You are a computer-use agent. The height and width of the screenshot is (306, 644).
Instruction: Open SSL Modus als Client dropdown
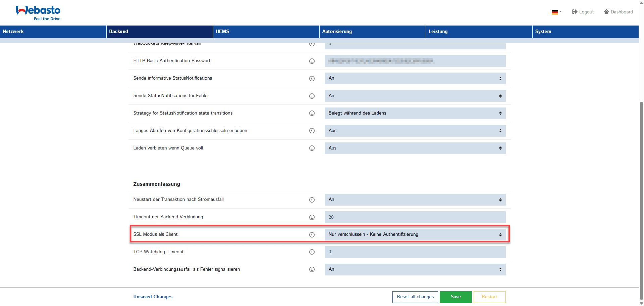coord(415,234)
